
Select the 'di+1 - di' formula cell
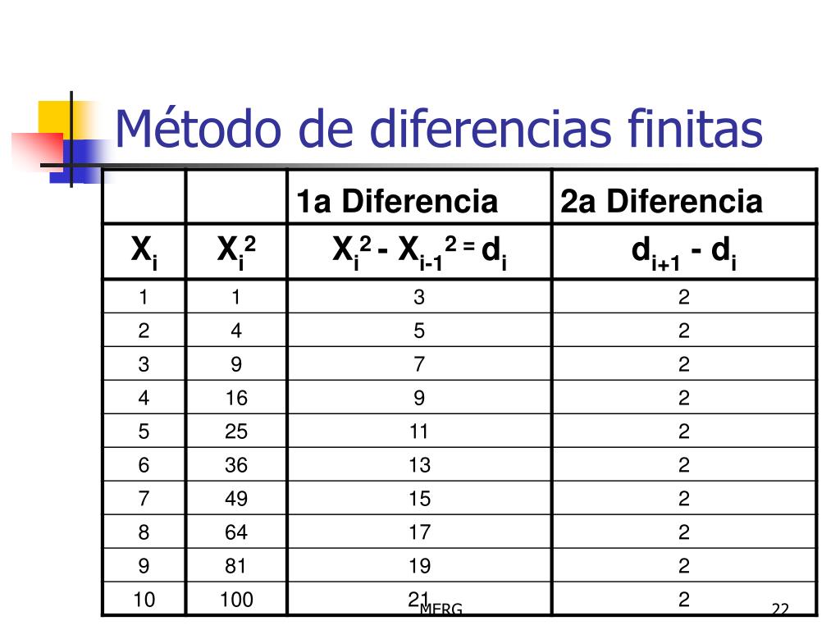click(x=684, y=251)
